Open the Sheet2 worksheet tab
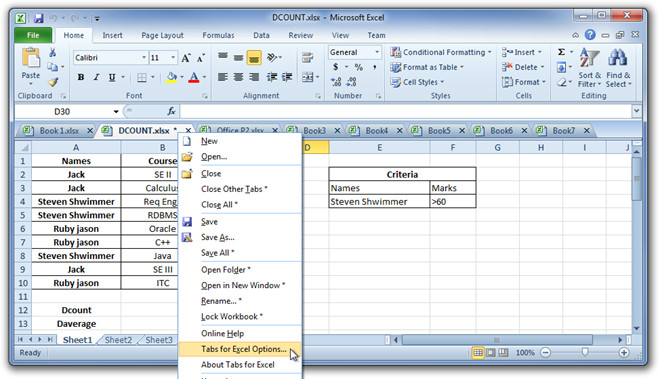Image resolution: width=660 pixels, height=379 pixels. pos(118,340)
